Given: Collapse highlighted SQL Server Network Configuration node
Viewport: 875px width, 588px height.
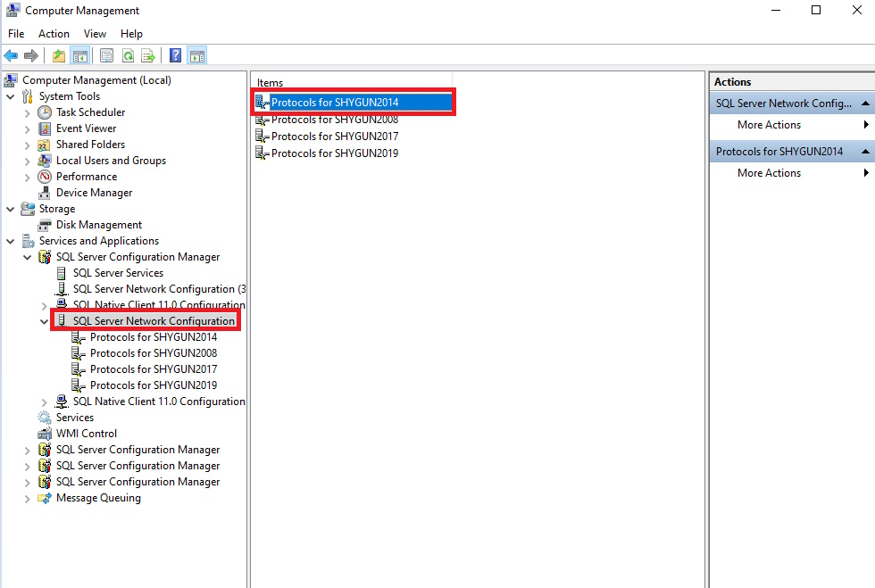Looking at the screenshot, I should pos(44,321).
